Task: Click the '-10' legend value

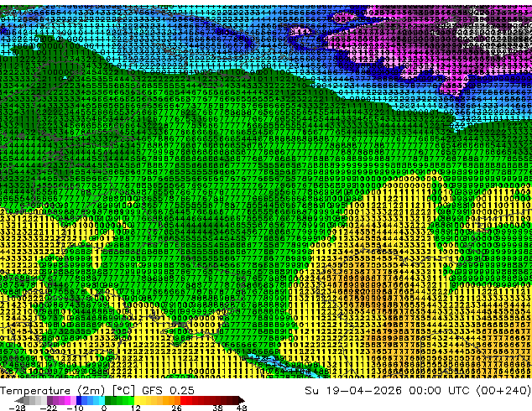Action: 75,408
